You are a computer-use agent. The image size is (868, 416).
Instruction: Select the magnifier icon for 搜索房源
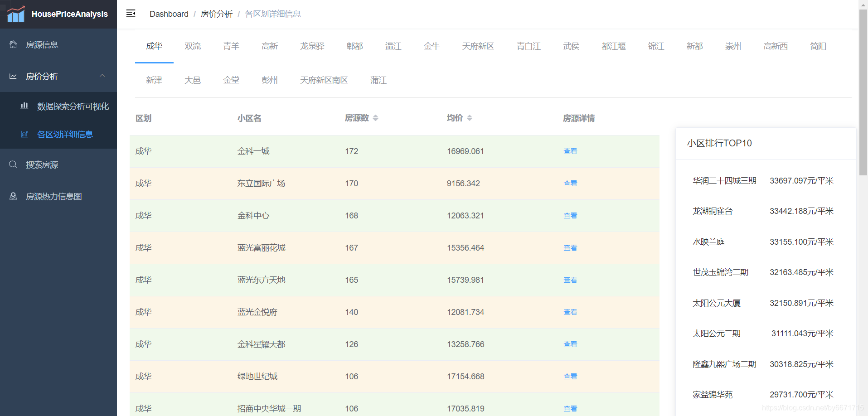coord(13,164)
